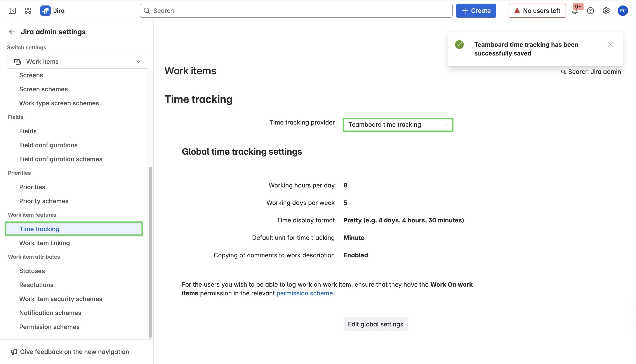Dismiss the saved notification with the X

coord(610,45)
